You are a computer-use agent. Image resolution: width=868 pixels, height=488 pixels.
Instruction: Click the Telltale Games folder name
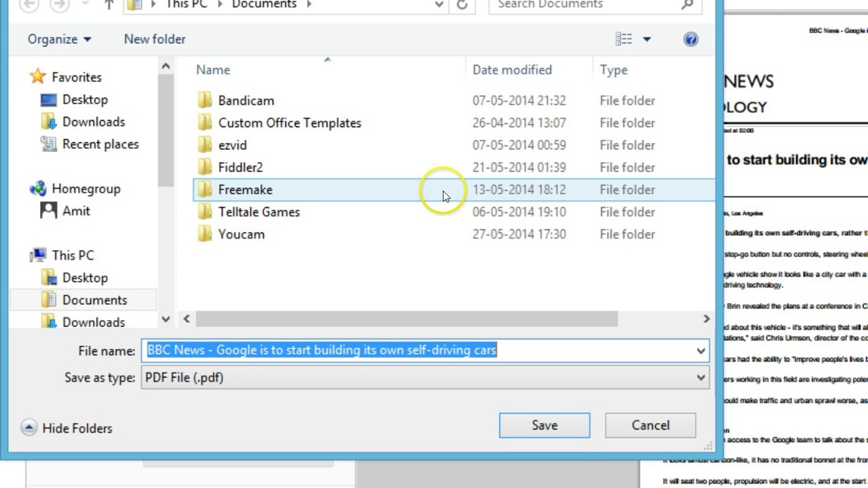[259, 212]
